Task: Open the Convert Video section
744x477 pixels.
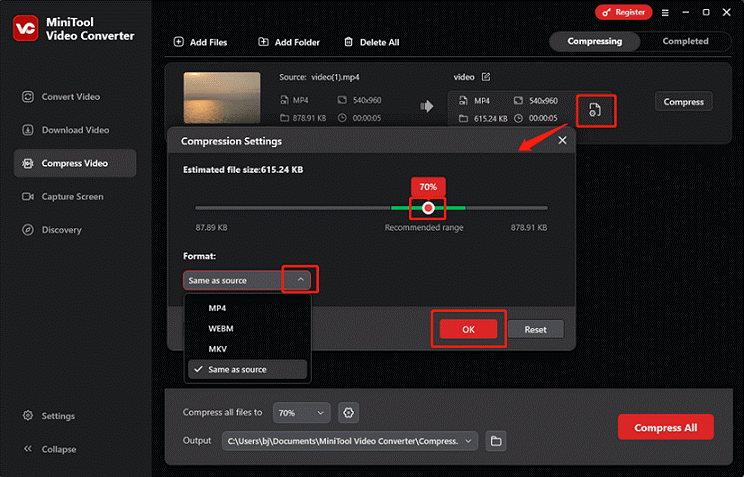Action: coord(62,97)
